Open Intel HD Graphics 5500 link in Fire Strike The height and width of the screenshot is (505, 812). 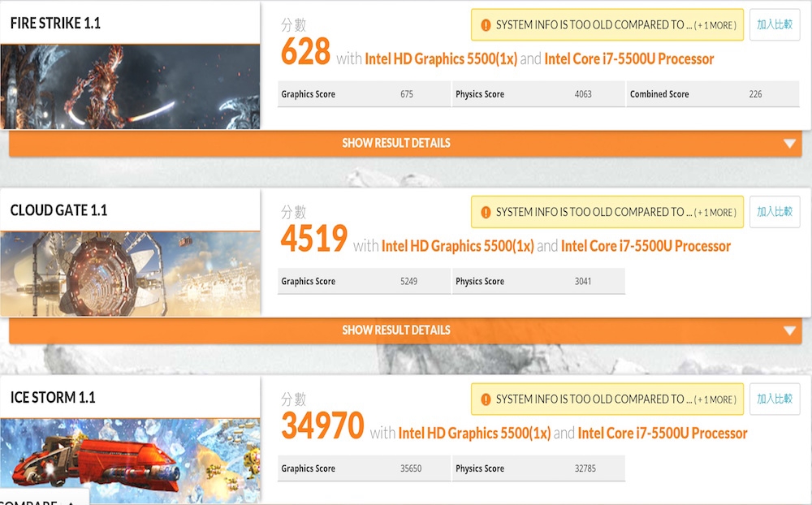click(x=441, y=59)
